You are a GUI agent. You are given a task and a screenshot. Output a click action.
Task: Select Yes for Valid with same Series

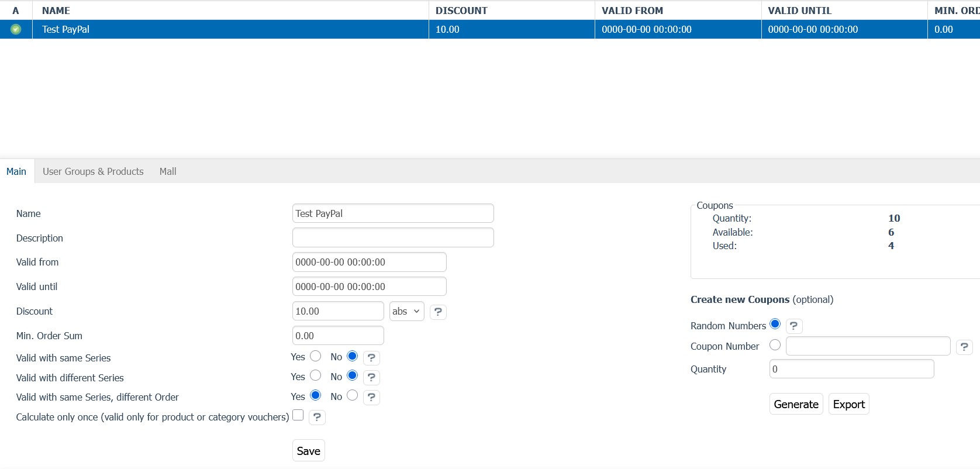coord(316,356)
